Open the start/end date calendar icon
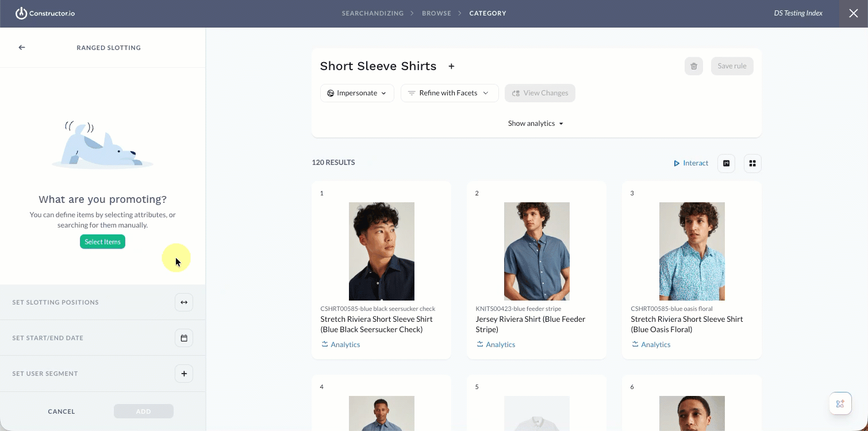The height and width of the screenshot is (431, 868). tap(184, 338)
